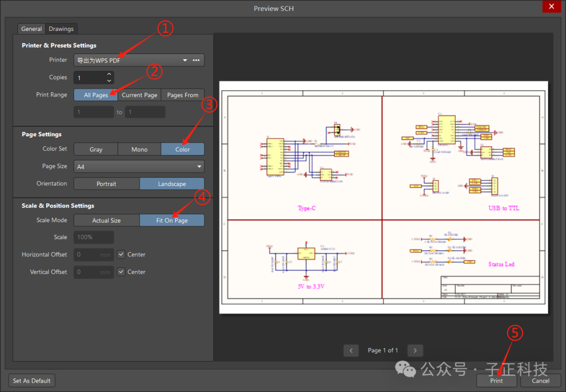
Task: Open the Printer dropdown list
Action: [x=185, y=60]
